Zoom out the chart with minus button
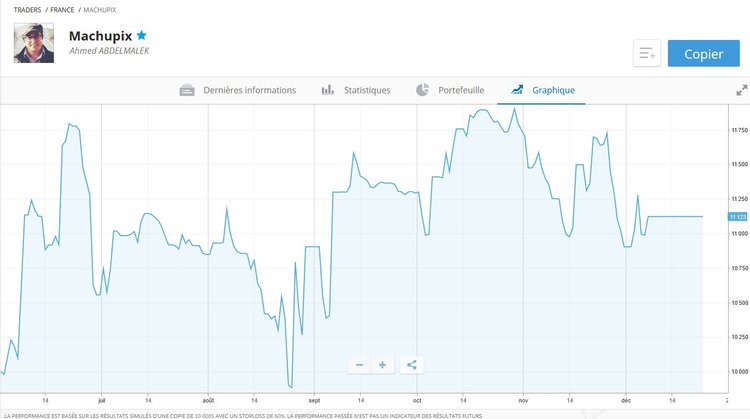 coord(360,365)
